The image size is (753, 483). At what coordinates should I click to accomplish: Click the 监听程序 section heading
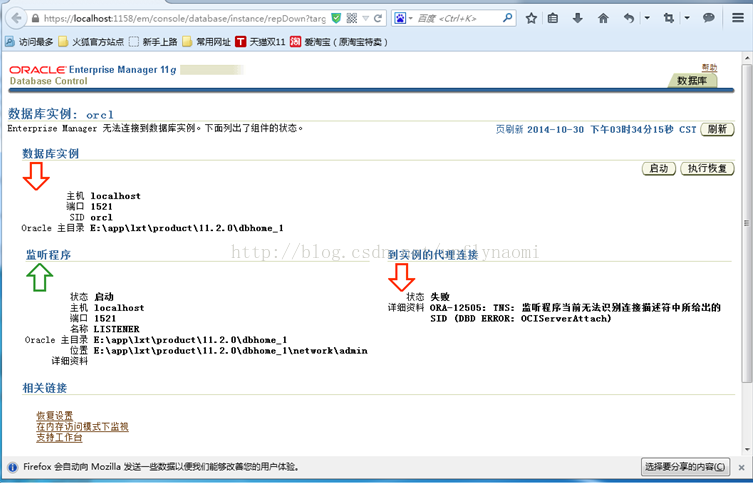(49, 255)
